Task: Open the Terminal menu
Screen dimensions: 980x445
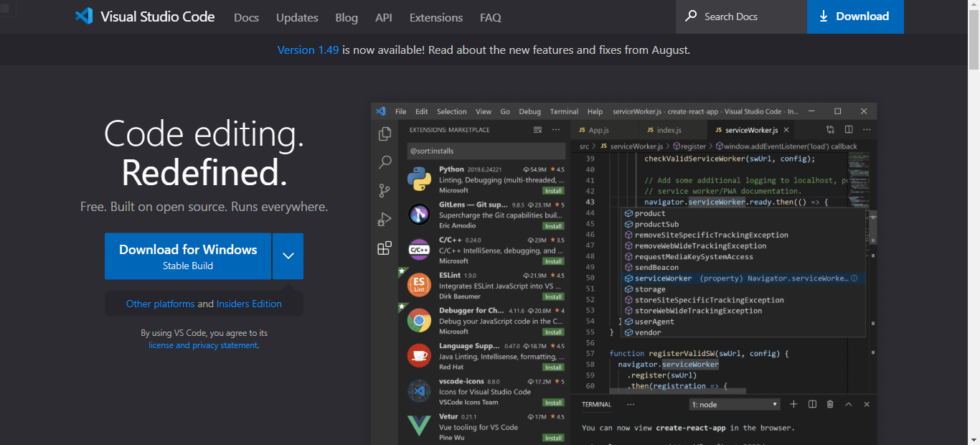Action: point(564,111)
